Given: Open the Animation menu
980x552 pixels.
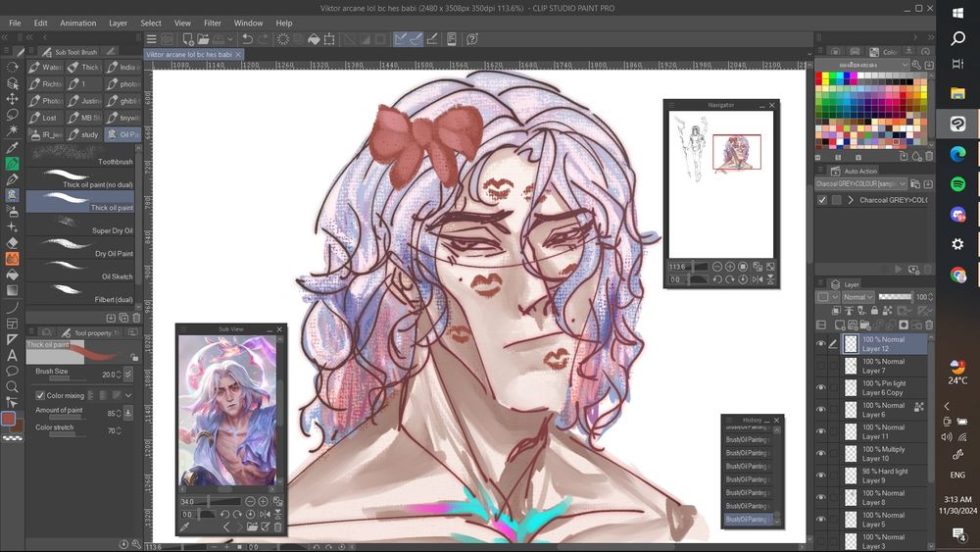Looking at the screenshot, I should [x=78, y=24].
